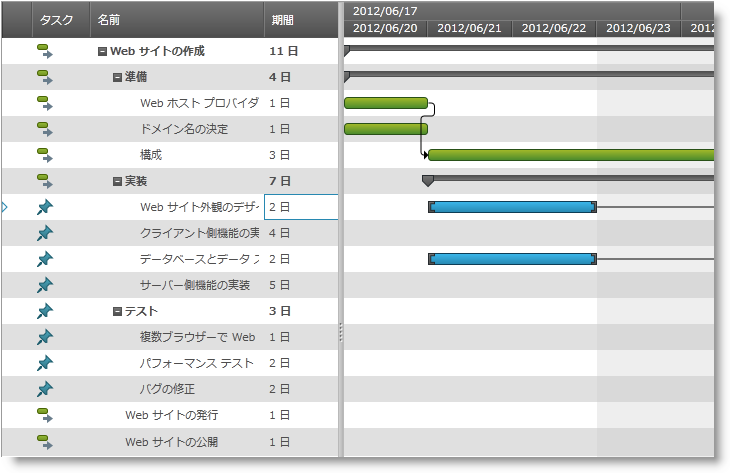This screenshot has width=730, height=473.
Task: Collapse the テスト task group
Action: click(117, 312)
